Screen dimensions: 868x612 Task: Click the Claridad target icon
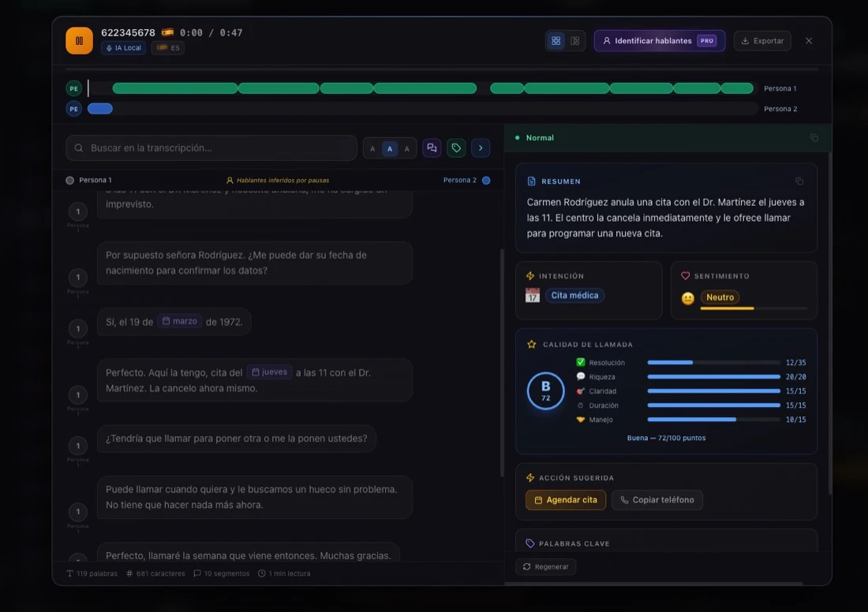point(580,391)
